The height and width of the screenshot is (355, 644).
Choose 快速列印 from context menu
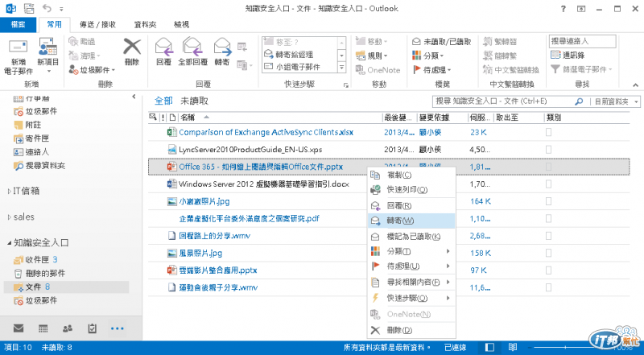(411, 190)
